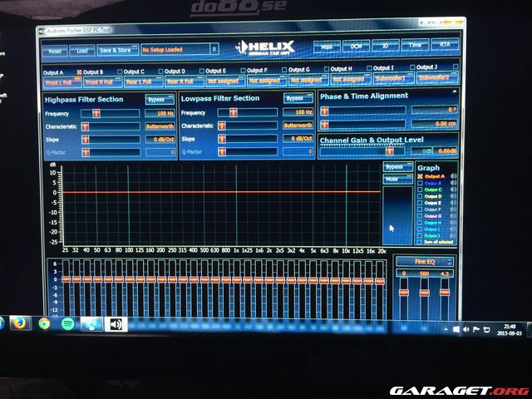This screenshot has width=532, height=399.
Task: Click the speaker icon in the taskbar
Action: tap(116, 324)
